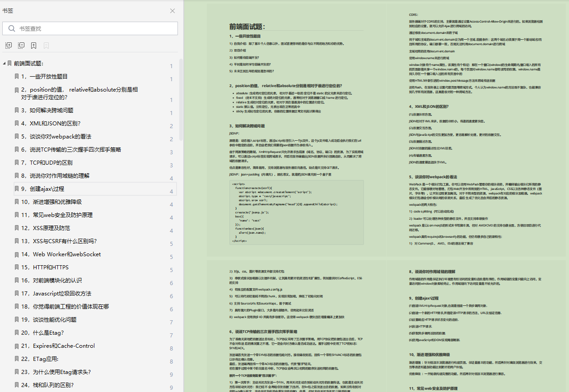Close the 书签 panel with the X
569x392 pixels.
pyautogui.click(x=173, y=11)
